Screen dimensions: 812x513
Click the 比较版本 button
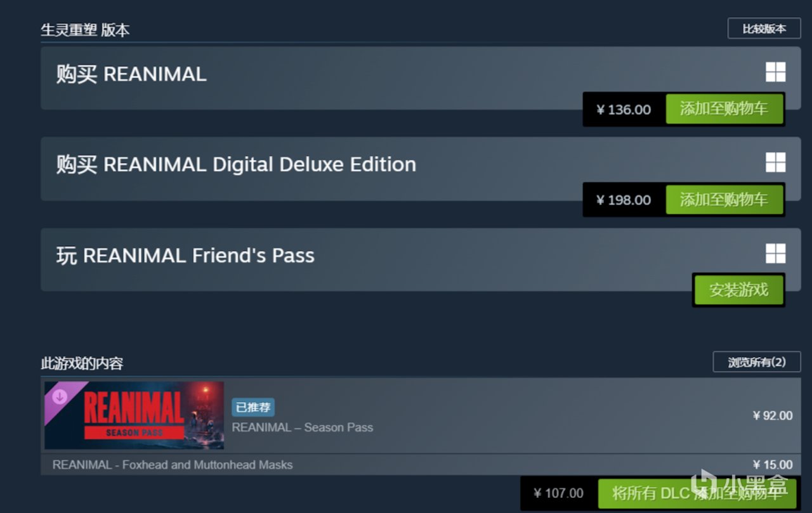pyautogui.click(x=764, y=29)
